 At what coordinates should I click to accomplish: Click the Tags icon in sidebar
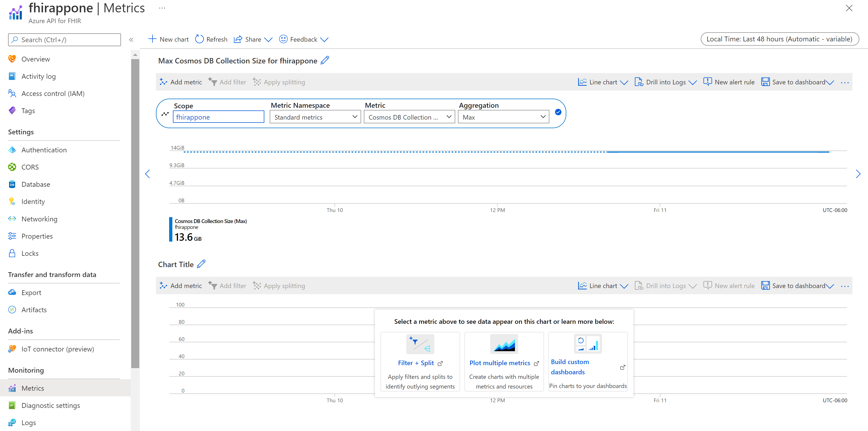click(x=12, y=111)
